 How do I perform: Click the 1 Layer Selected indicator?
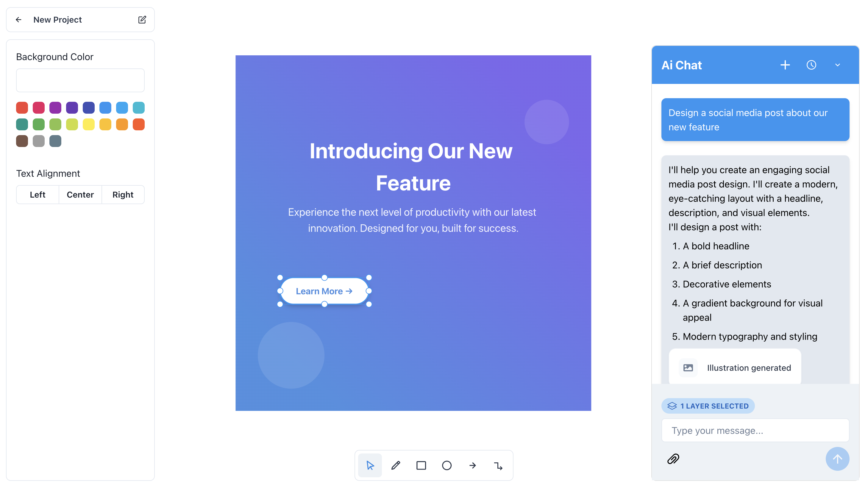pyautogui.click(x=708, y=406)
